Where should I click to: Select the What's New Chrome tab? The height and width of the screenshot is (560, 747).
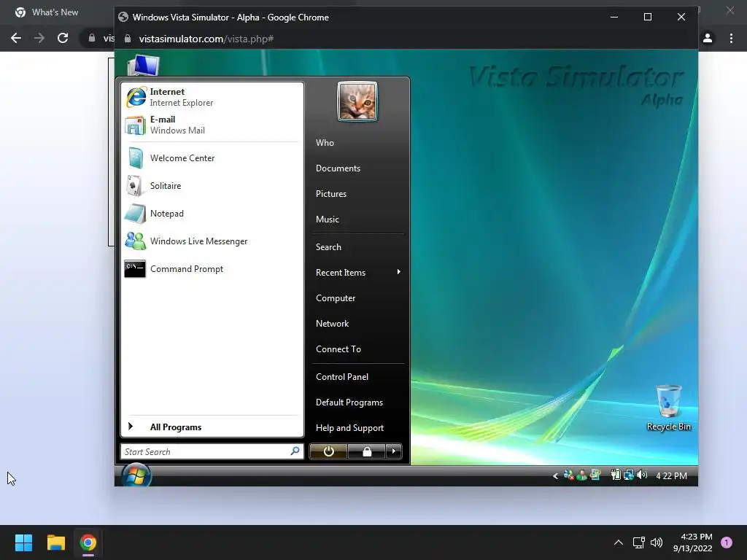[x=55, y=12]
